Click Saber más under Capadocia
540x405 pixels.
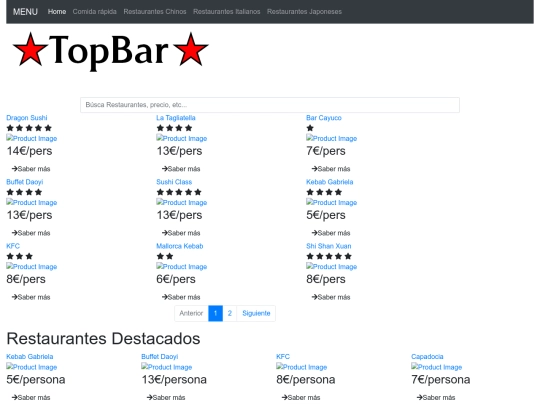point(436,397)
